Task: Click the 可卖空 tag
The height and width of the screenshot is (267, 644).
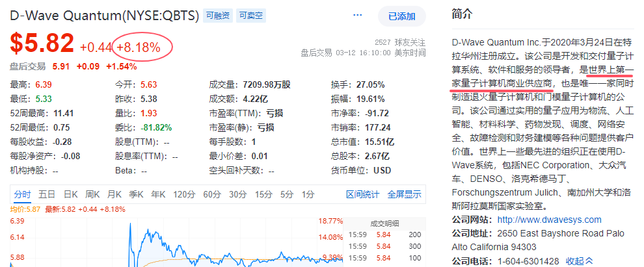Action: 251,16
